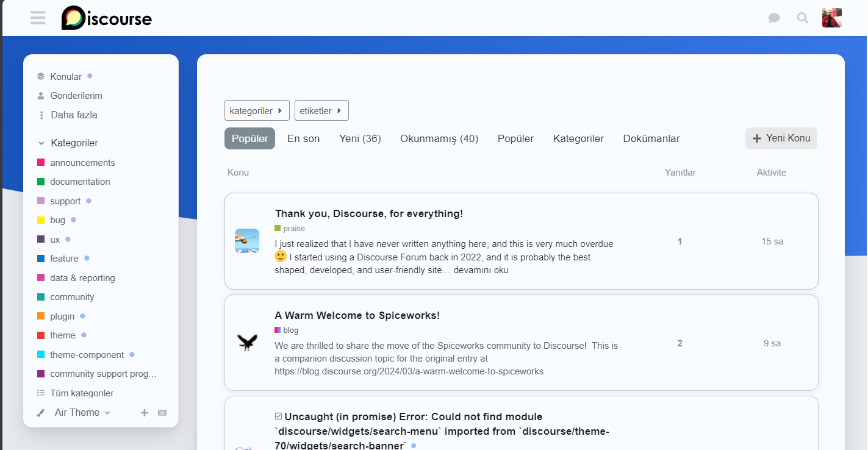Click reply count 2 on Spiceworks topic
The width and height of the screenshot is (868, 450).
[x=680, y=343]
